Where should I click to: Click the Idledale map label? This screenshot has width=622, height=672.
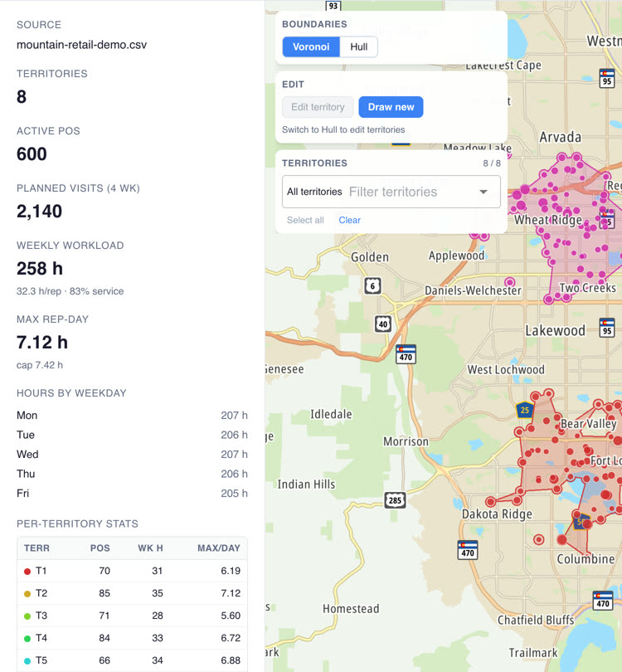331,414
